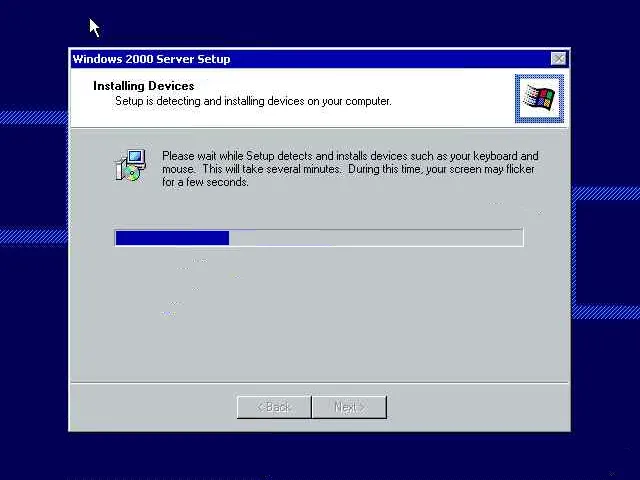Image resolution: width=640 pixels, height=480 pixels.
Task: Close the Windows 2000 Server Setup dialog
Action: click(558, 59)
